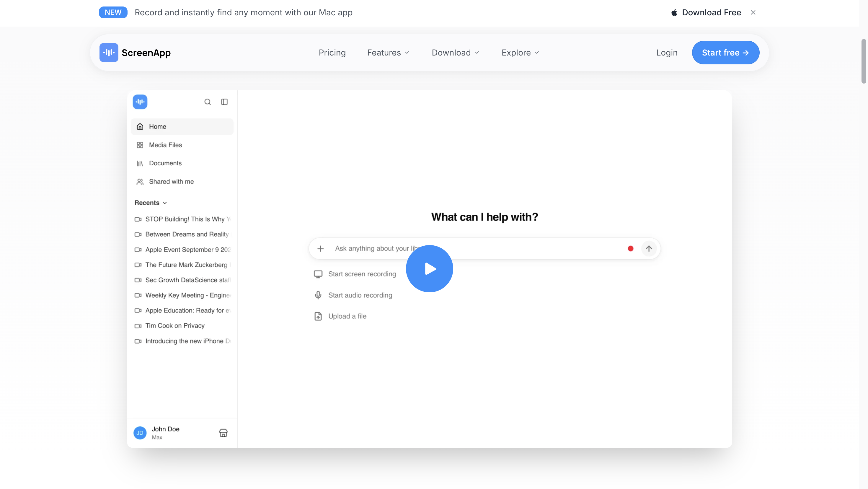868x489 pixels.
Task: Open 'Introducing the new iPhone' recording
Action: [x=182, y=341]
